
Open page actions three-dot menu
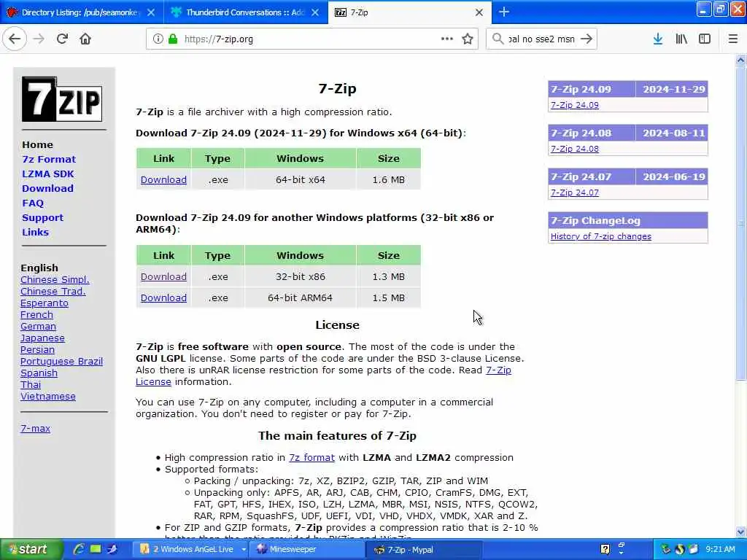click(447, 39)
